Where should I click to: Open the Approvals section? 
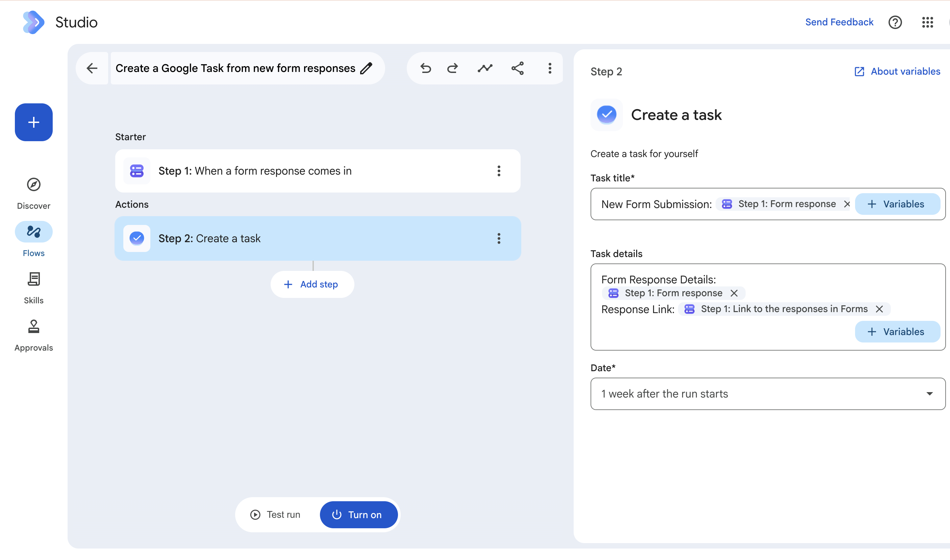click(x=33, y=335)
